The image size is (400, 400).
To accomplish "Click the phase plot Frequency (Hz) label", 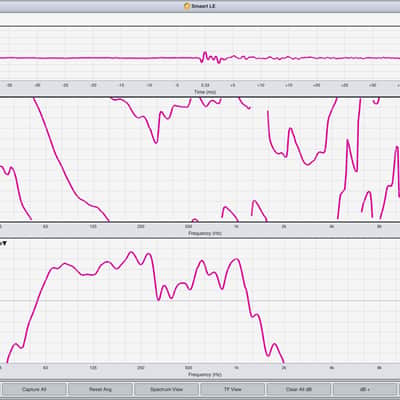I will [205, 233].
